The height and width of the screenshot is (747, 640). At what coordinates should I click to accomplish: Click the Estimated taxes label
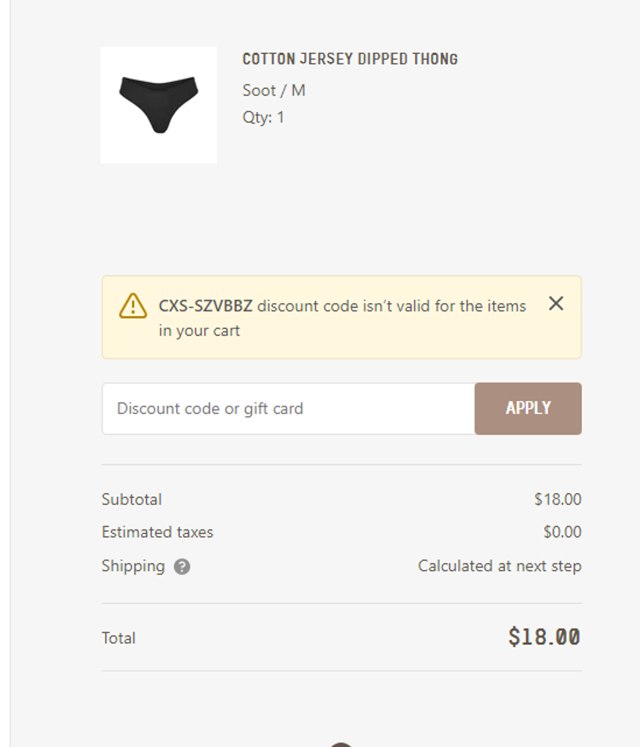(157, 532)
